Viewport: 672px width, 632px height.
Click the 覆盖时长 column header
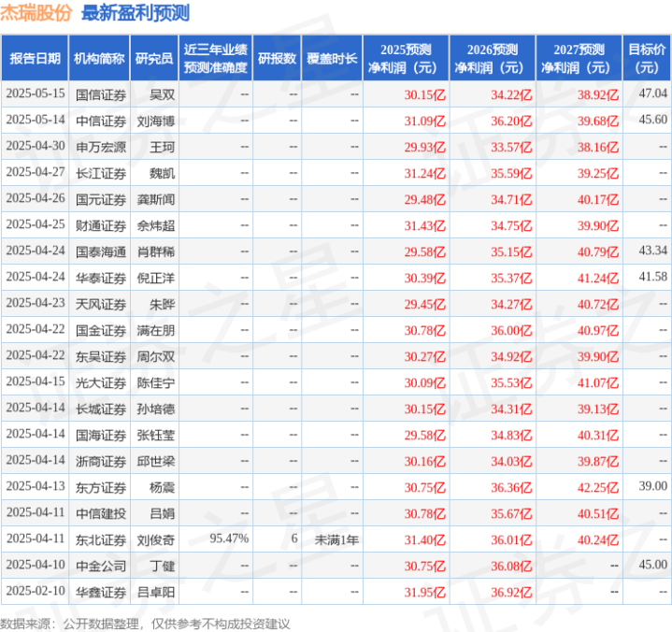(332, 58)
